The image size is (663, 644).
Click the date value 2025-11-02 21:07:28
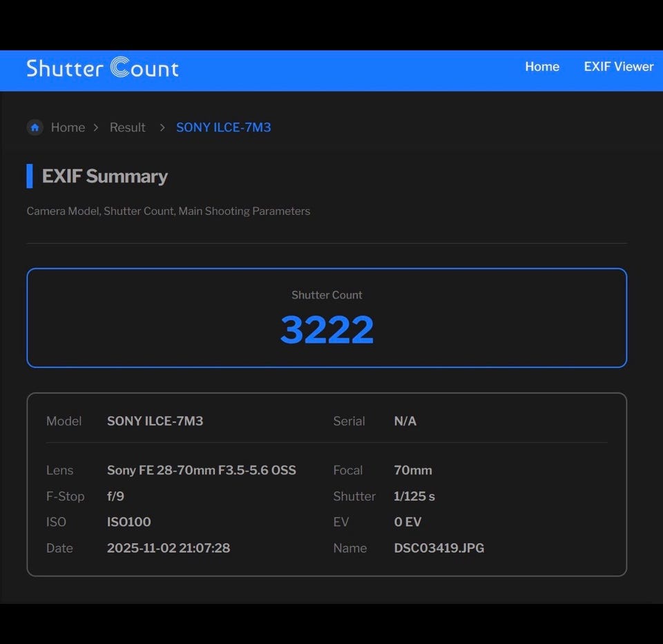pyautogui.click(x=169, y=548)
